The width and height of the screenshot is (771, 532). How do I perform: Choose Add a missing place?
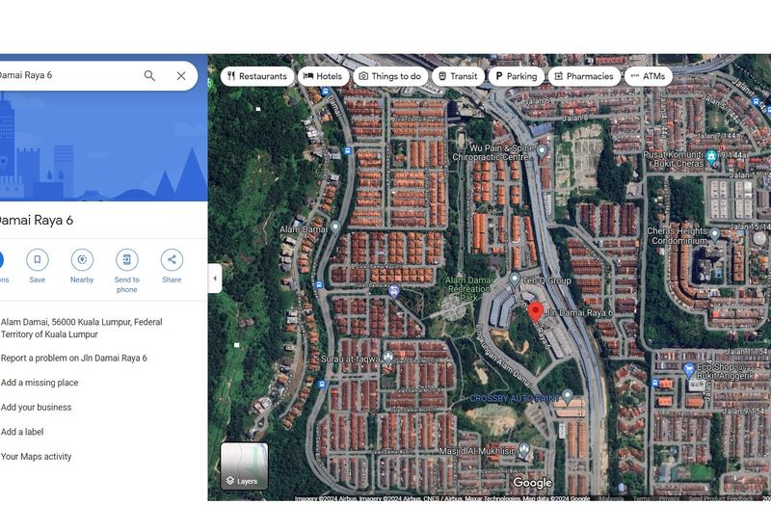40,383
